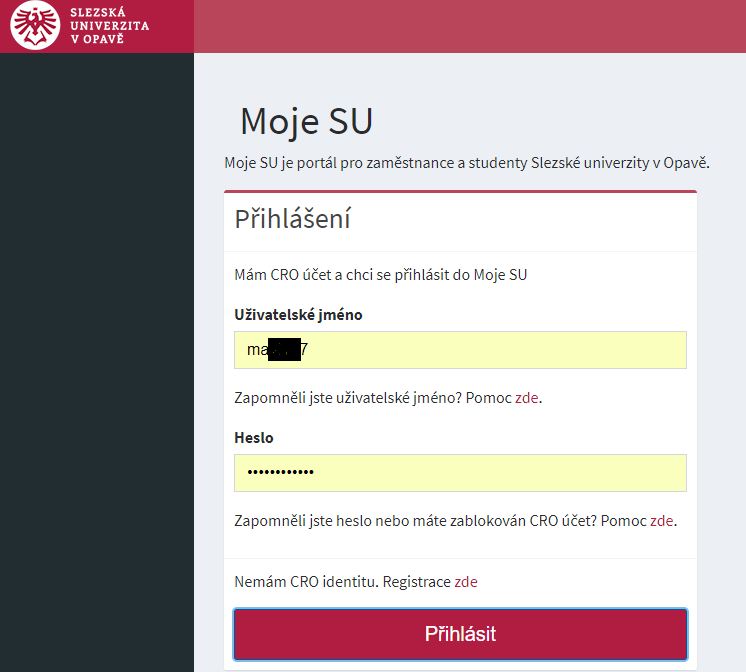This screenshot has height=672, width=746.
Task: Click the Moje SU portal description text
Action: pos(467,163)
